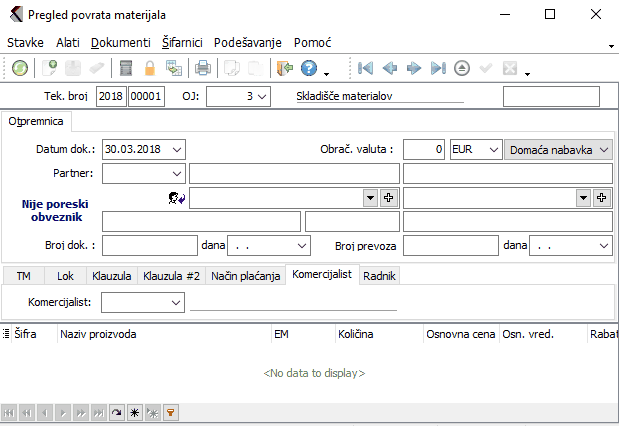The image size is (619, 426).
Task: Switch to the Način plaćanja tab
Action: point(244,275)
